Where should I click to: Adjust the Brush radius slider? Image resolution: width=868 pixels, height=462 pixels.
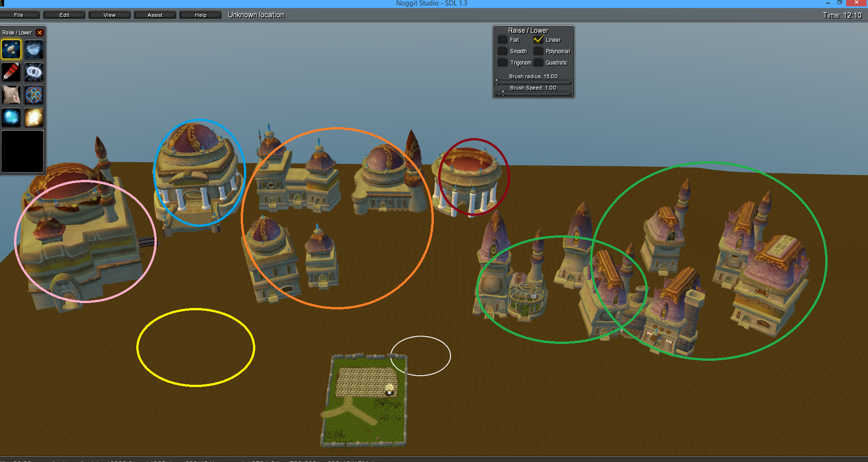point(533,82)
